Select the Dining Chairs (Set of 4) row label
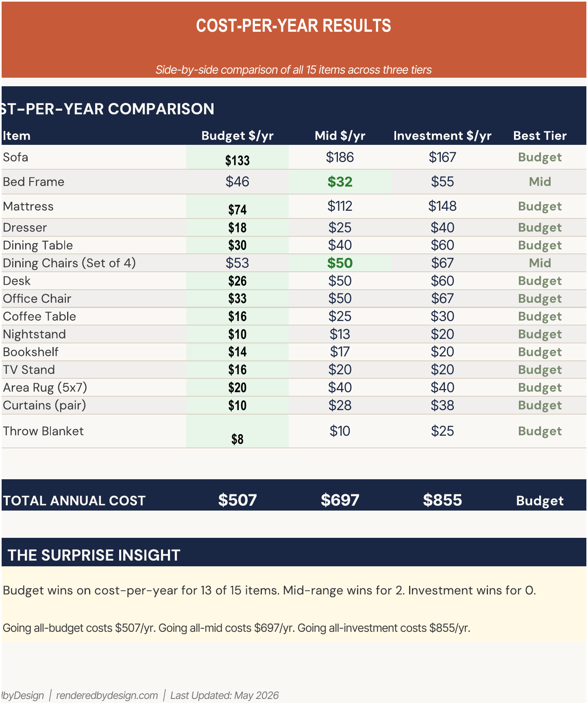588x703 pixels. [70, 263]
